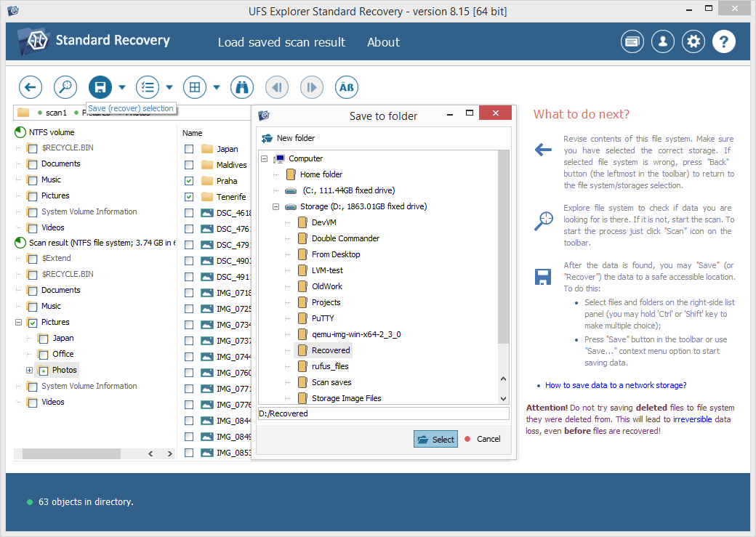Click the Name column header
756x537 pixels.
(193, 133)
